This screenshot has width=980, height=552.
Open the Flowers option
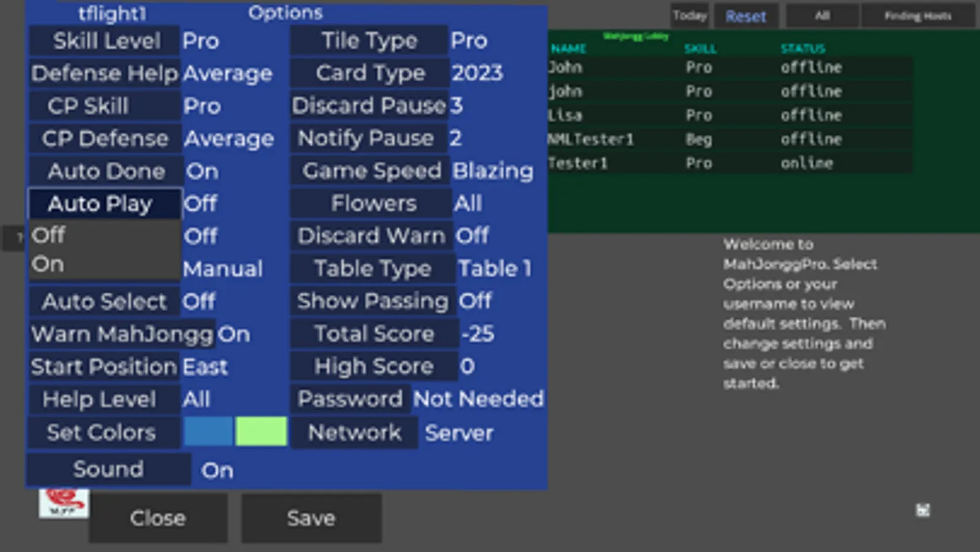point(371,203)
